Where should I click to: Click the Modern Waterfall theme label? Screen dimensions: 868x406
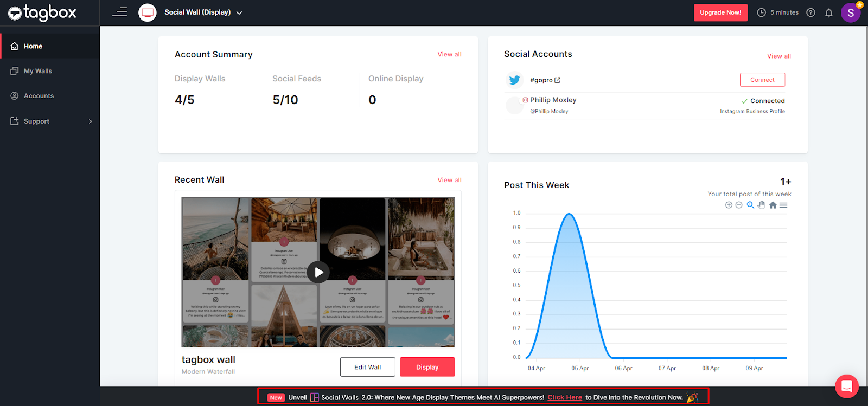208,372
